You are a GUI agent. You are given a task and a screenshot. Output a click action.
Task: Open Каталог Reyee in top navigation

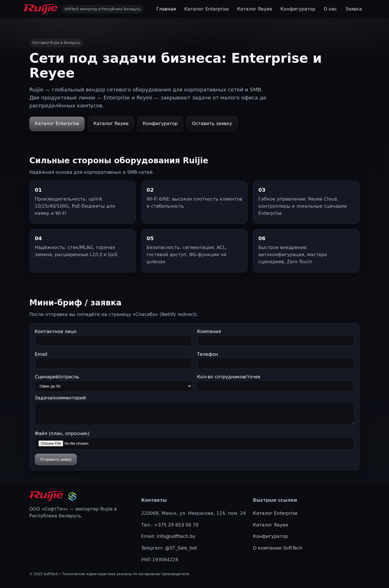[255, 9]
